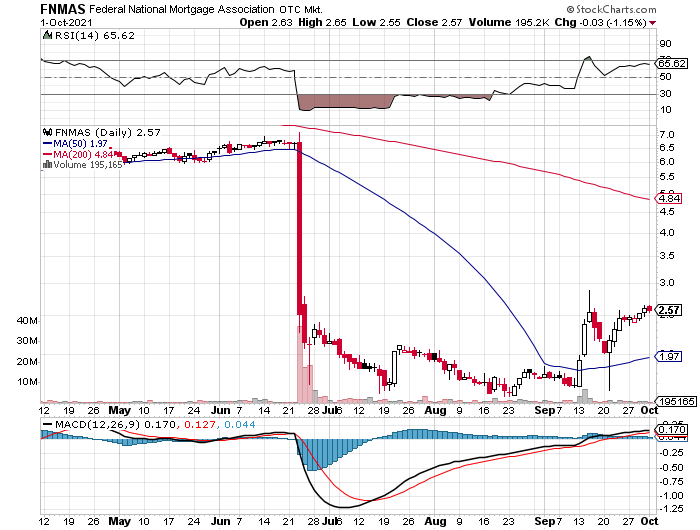This screenshot has height=530, width=700.
Task: Click the 2.57 last price tag
Action: [669, 310]
